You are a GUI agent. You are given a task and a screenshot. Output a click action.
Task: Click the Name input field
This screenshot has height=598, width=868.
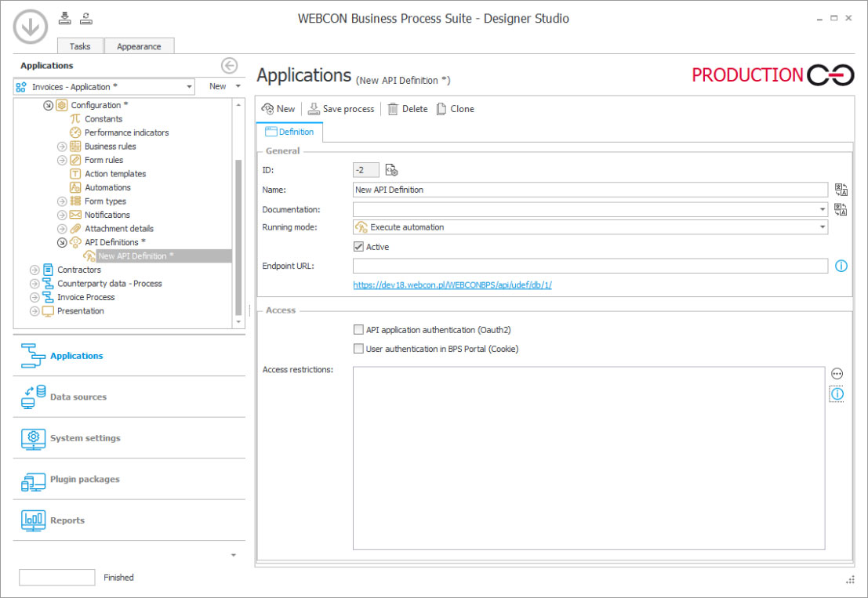click(590, 190)
